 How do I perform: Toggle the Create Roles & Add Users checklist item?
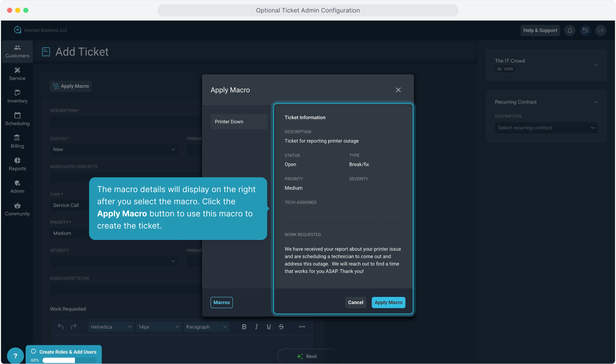pyautogui.click(x=34, y=352)
